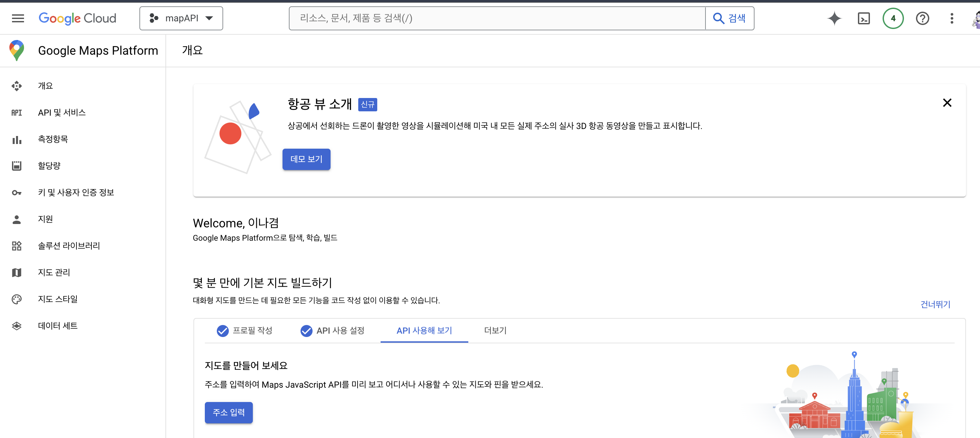Launch the Cloud Shell terminal icon
980x438 pixels.
(x=864, y=18)
